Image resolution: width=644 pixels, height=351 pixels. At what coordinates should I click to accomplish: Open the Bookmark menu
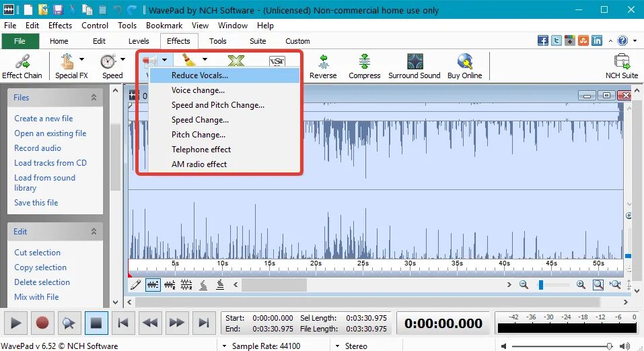pyautogui.click(x=164, y=26)
